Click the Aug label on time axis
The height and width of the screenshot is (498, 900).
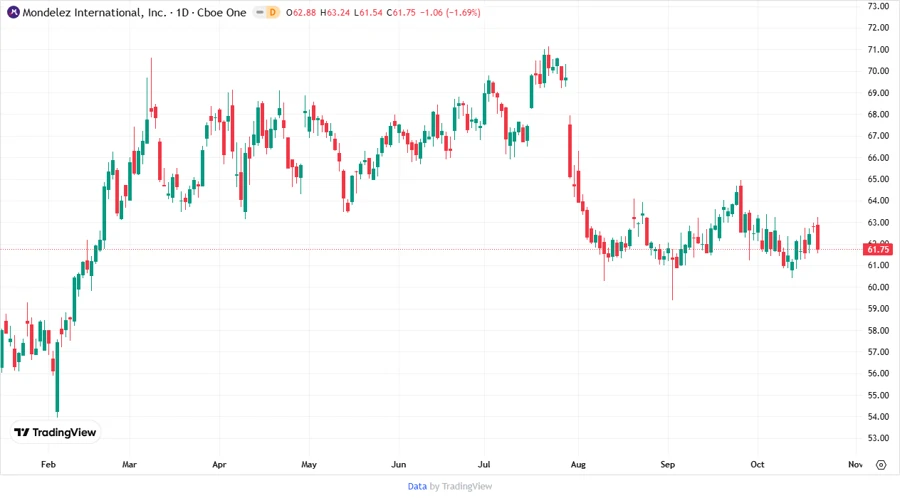pos(578,464)
